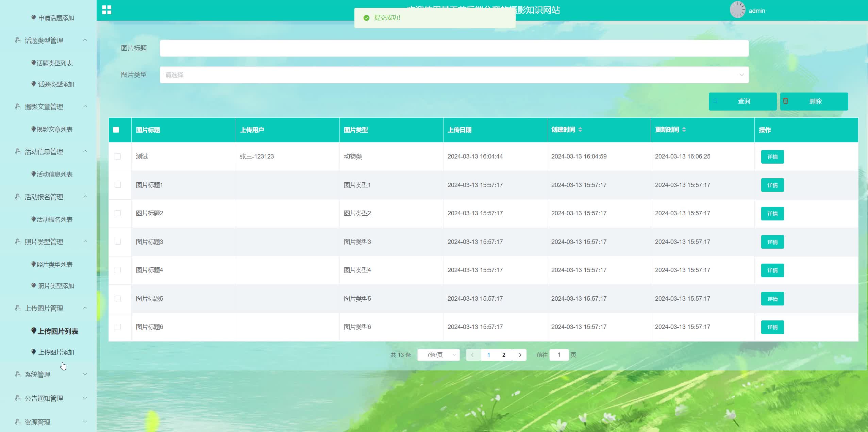Click the 更新时间 sort arrows icon
The image size is (868, 432).
coord(684,130)
